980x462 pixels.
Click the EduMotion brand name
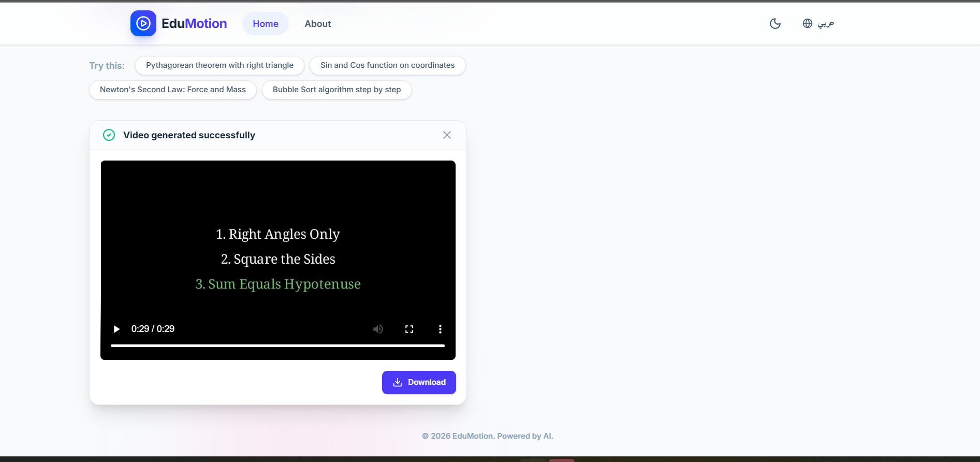(x=194, y=23)
